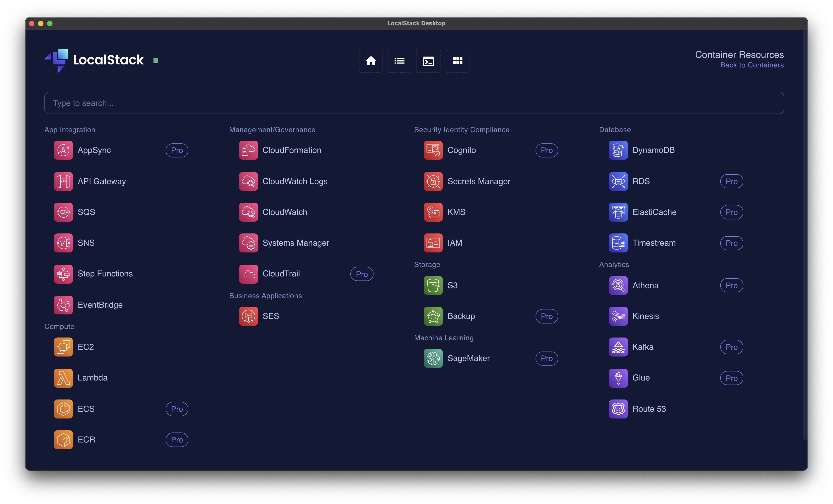Viewport: 833px width, 504px height.
Task: Open the KMS icon
Action: point(433,212)
